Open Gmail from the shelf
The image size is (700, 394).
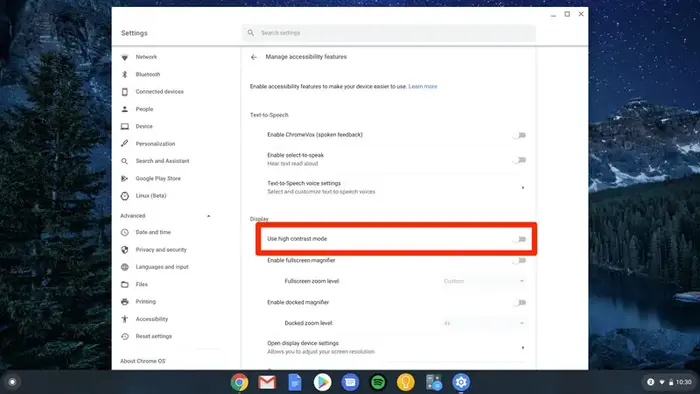click(267, 382)
